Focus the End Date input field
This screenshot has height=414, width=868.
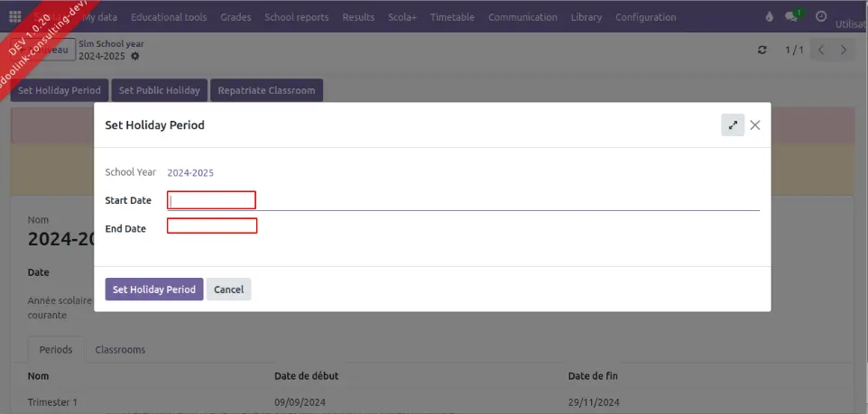(212, 226)
